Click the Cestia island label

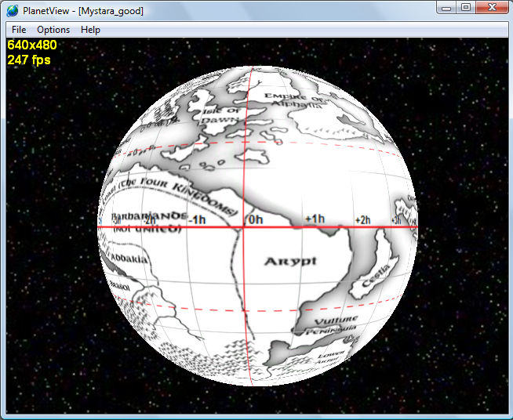376,276
